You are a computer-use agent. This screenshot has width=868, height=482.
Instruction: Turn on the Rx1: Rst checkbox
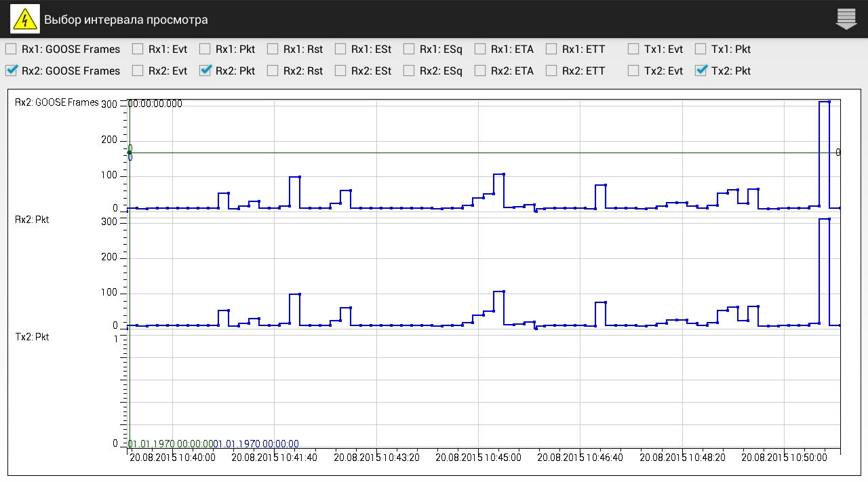(273, 49)
